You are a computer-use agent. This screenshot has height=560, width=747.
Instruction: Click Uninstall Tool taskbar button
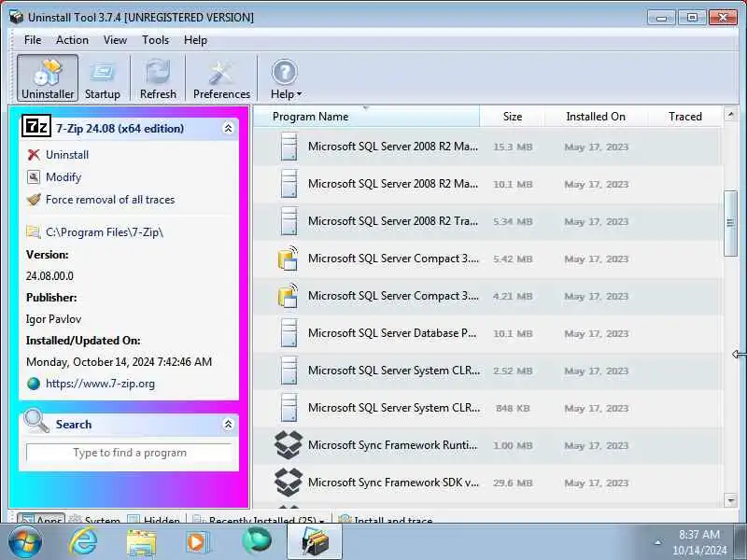(315, 542)
